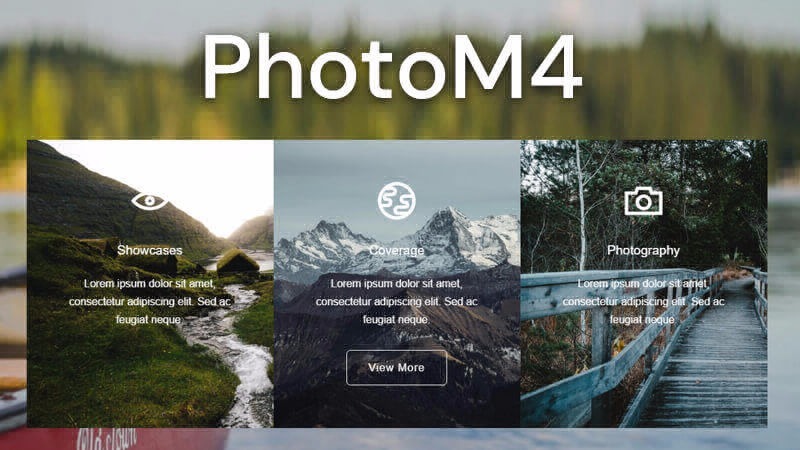The image size is (800, 450).
Task: Open the snowy mountain card
Action: [x=397, y=284]
